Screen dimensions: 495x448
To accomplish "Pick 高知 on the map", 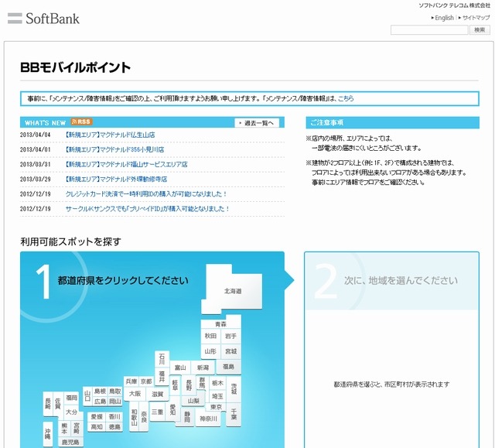I will pos(97,427).
